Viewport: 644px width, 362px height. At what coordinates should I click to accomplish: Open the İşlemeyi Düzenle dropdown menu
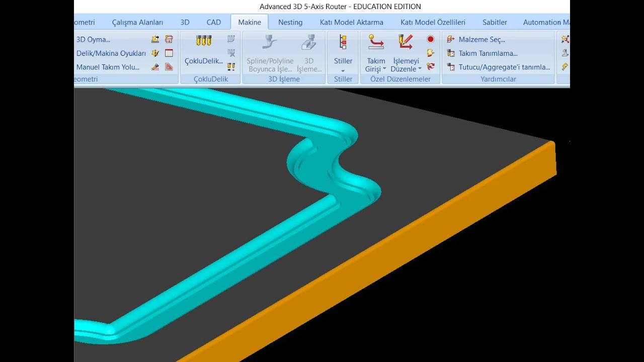tap(420, 69)
